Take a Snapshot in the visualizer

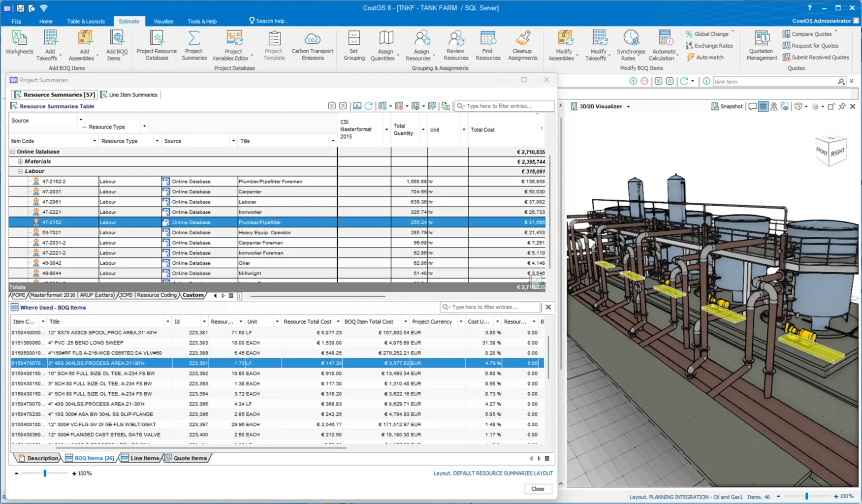[x=727, y=106]
